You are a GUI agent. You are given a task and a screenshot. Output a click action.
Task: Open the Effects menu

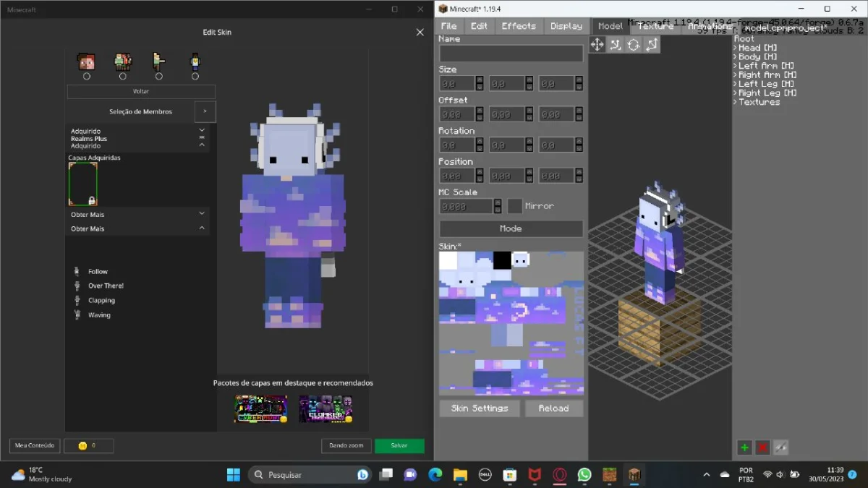[519, 26]
